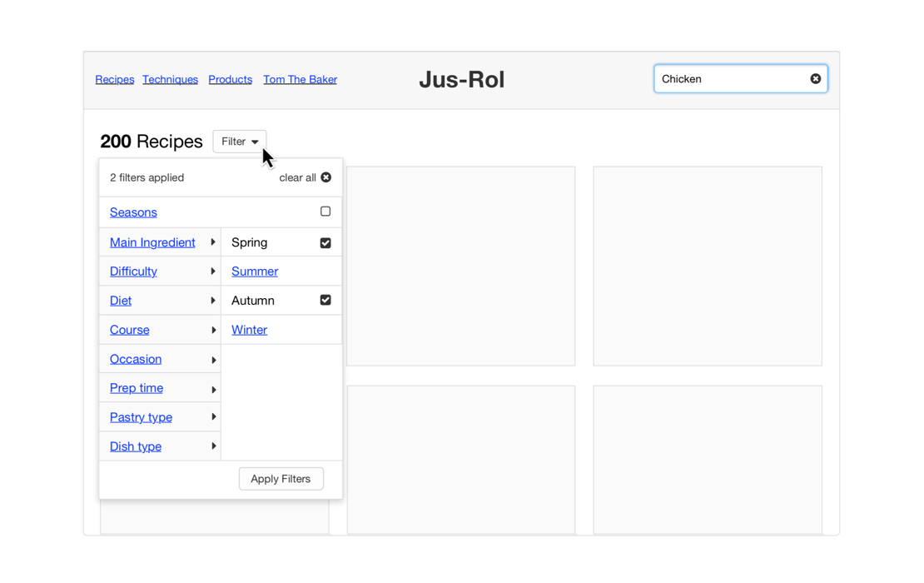Viewport: 924px width, 583px height.
Task: Select the Difficulty filter link
Action: 133,272
